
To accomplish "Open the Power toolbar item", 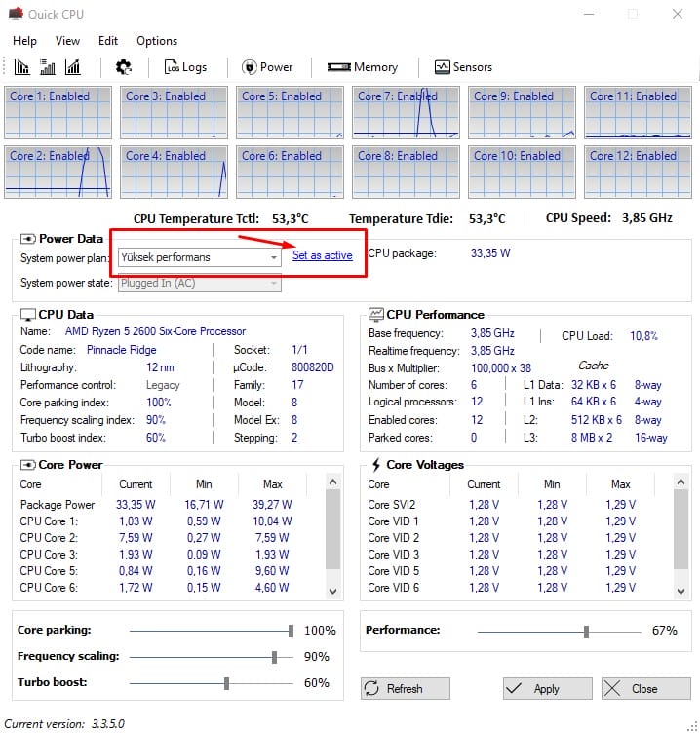I will [266, 67].
